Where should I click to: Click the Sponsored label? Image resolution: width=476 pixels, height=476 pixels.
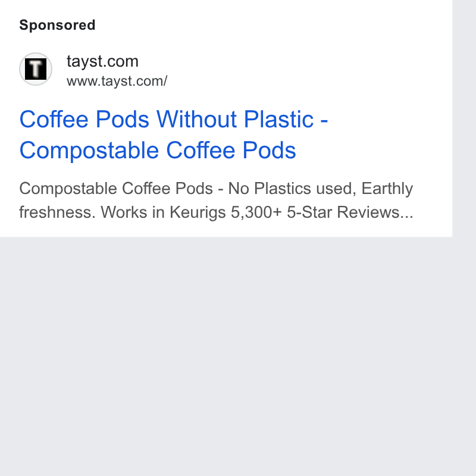(x=57, y=25)
